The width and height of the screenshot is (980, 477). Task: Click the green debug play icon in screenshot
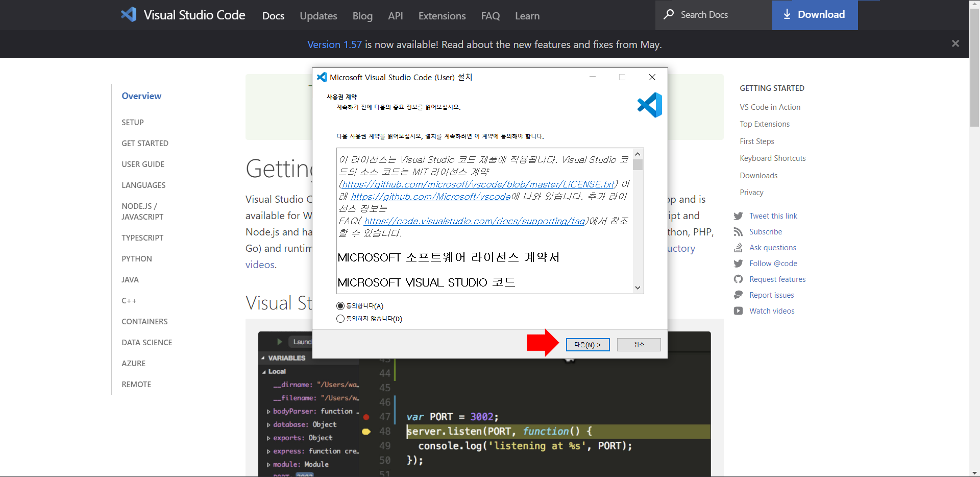(x=280, y=342)
